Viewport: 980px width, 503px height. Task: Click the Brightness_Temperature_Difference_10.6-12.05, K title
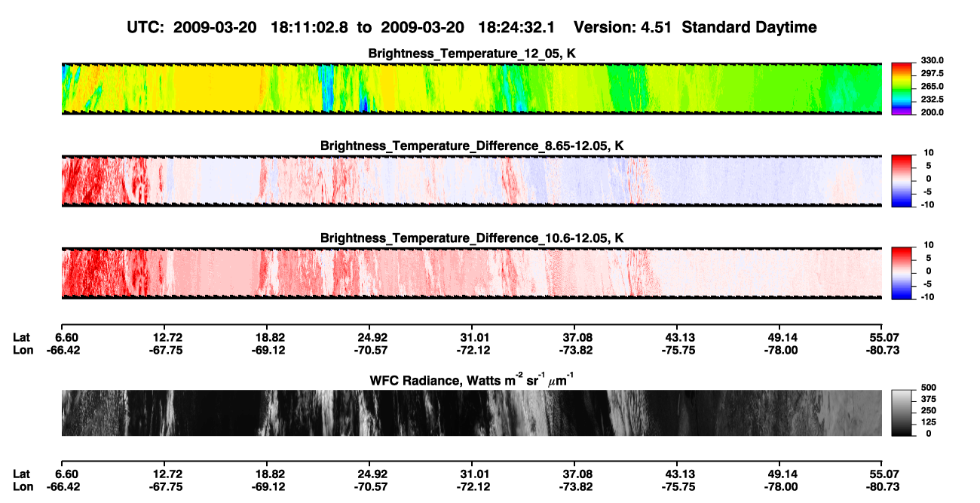[472, 238]
